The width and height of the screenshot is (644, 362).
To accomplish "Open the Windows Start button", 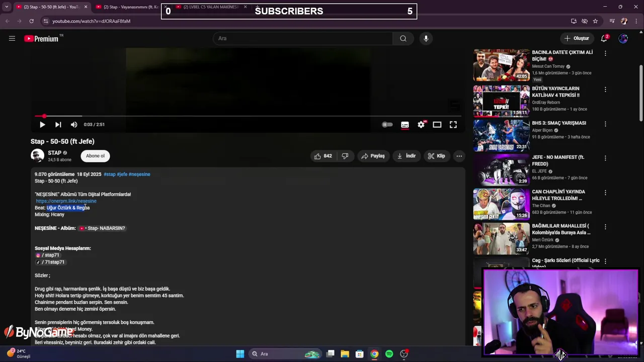I will point(240,354).
